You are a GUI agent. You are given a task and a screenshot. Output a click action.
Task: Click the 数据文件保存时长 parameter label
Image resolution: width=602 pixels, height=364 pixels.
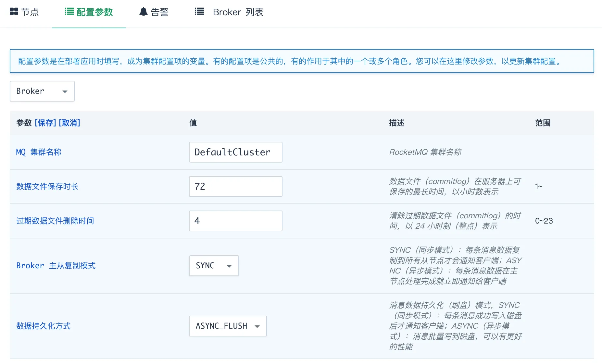47,187
